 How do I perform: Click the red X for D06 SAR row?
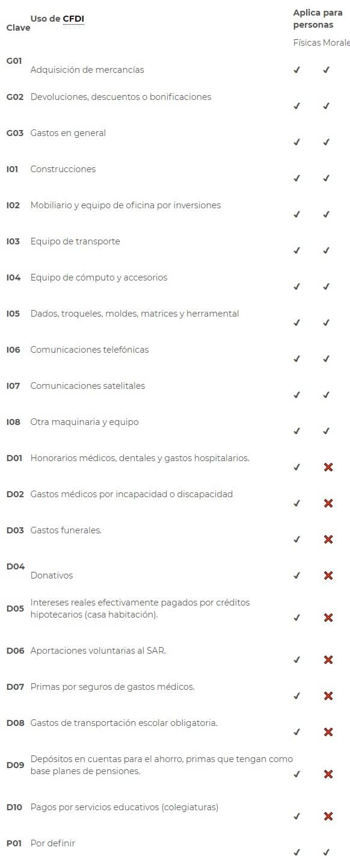[x=328, y=660]
